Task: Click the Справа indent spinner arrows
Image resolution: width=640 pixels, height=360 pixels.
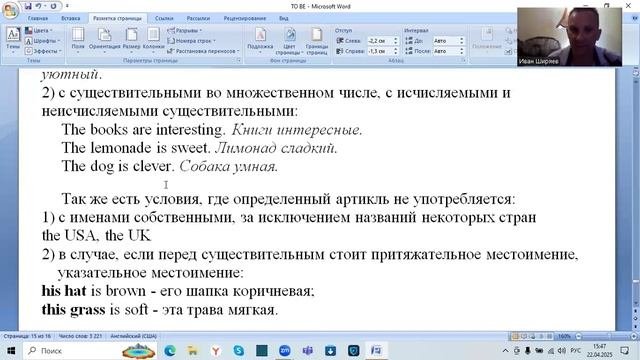Action: point(396,51)
